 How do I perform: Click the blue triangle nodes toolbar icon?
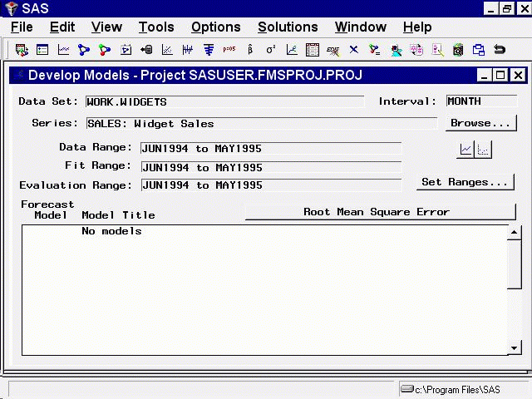click(84, 50)
